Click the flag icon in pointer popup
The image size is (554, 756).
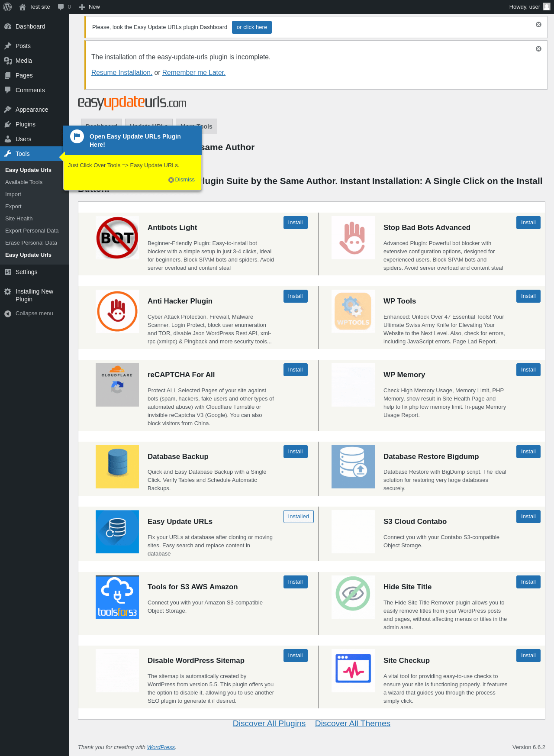(77, 136)
